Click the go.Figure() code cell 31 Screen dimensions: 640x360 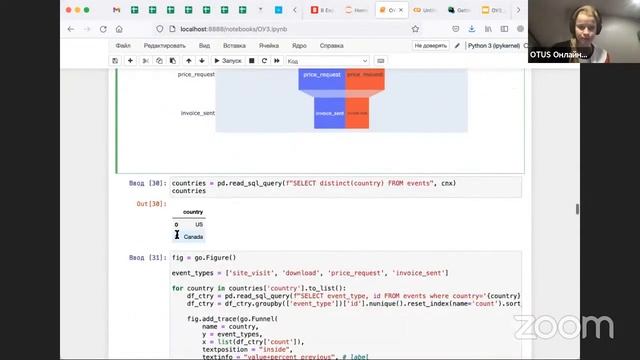click(346, 305)
